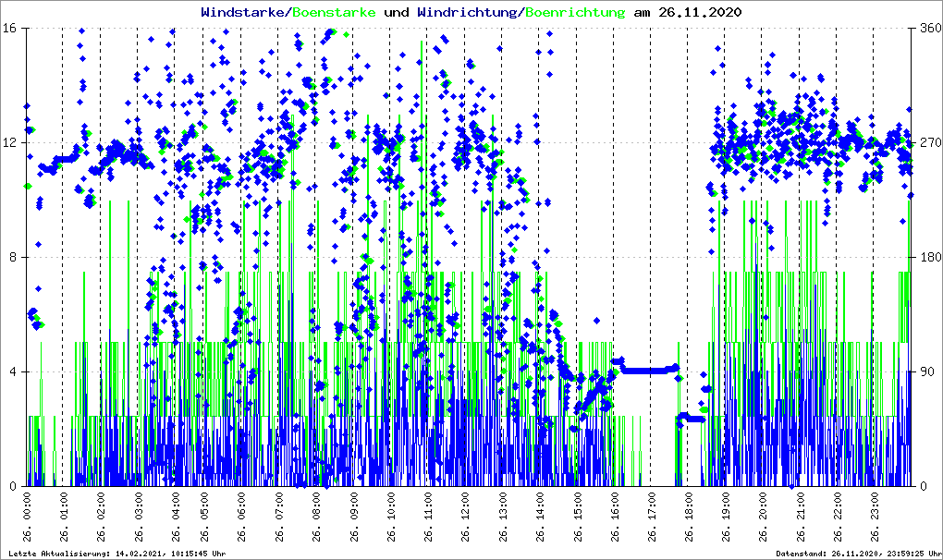Click the 26. 20:00 time axis label
The height and width of the screenshot is (560, 943).
coord(763,517)
